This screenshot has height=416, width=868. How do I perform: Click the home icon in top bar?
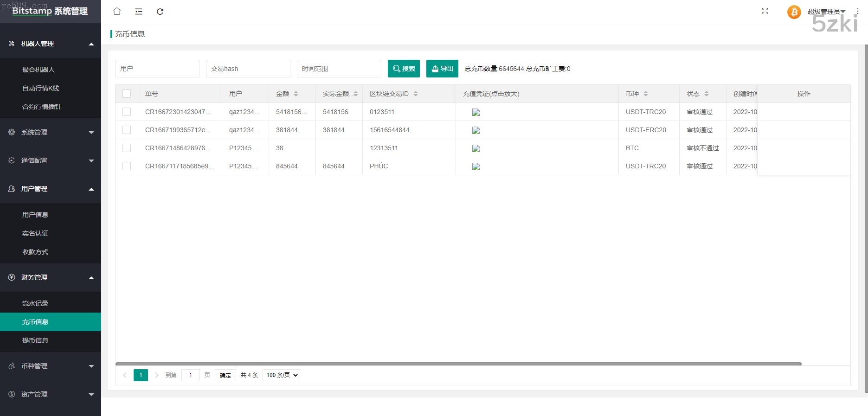(117, 12)
